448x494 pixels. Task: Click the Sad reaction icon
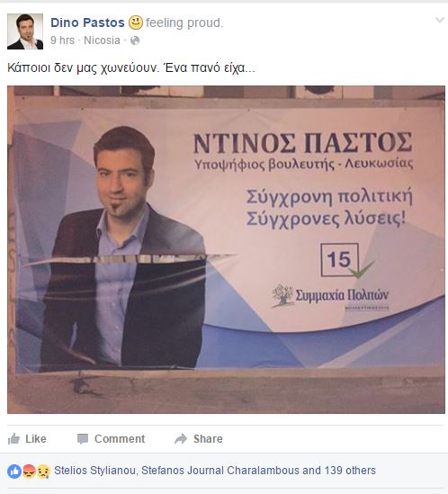pyautogui.click(x=43, y=472)
